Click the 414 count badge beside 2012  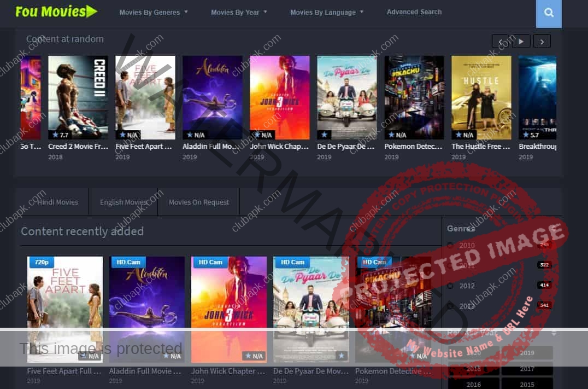click(544, 285)
